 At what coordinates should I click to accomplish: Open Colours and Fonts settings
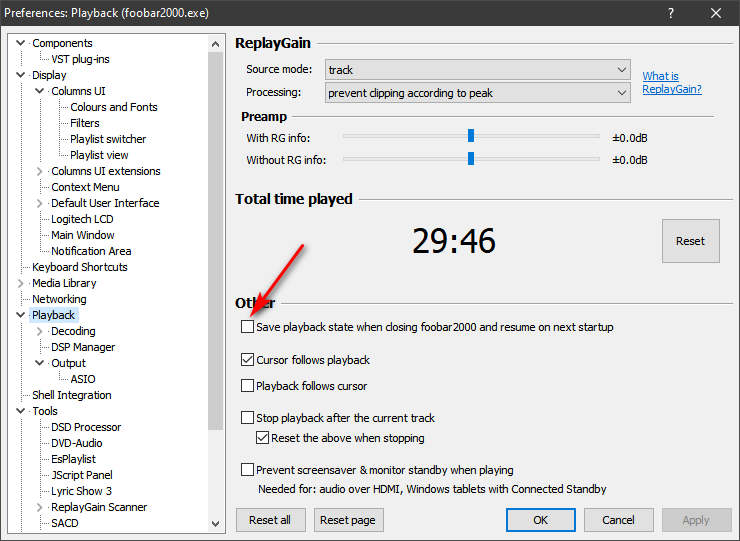(x=114, y=107)
